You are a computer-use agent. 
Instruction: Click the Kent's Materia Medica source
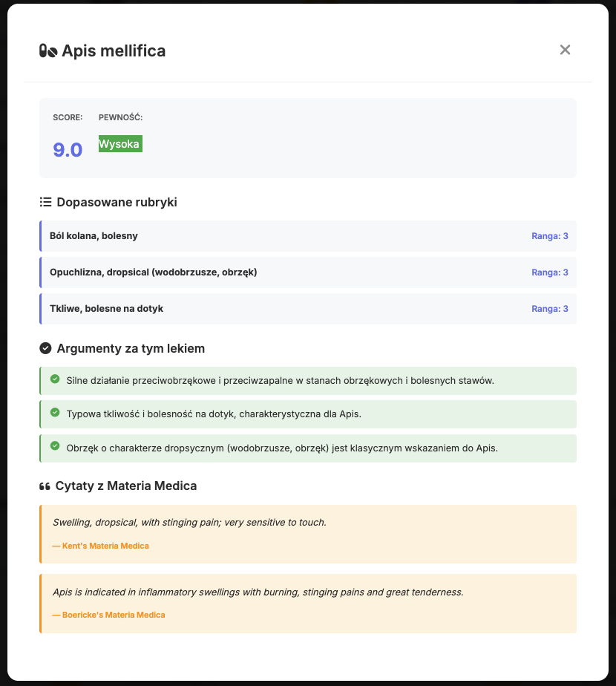tap(100, 546)
